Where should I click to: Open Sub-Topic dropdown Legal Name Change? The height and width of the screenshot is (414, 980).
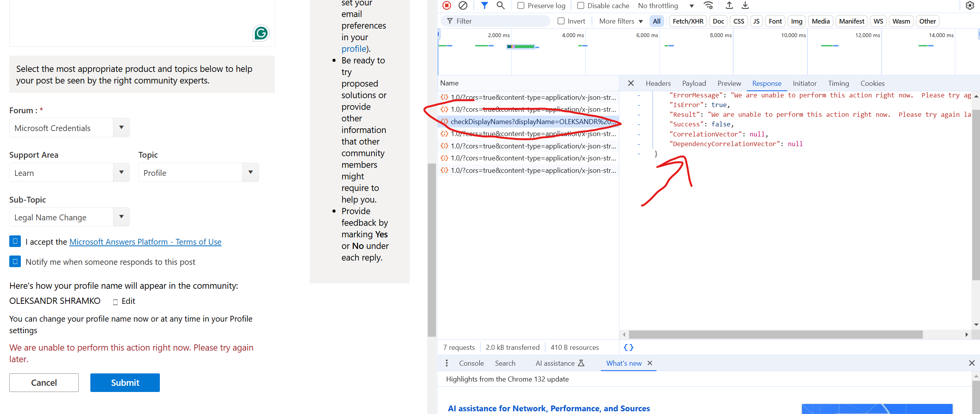(70, 217)
